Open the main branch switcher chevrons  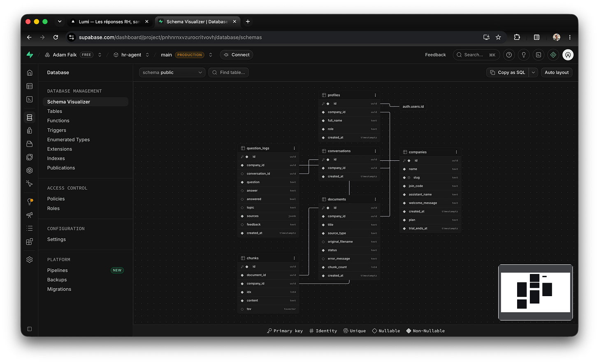click(x=211, y=55)
